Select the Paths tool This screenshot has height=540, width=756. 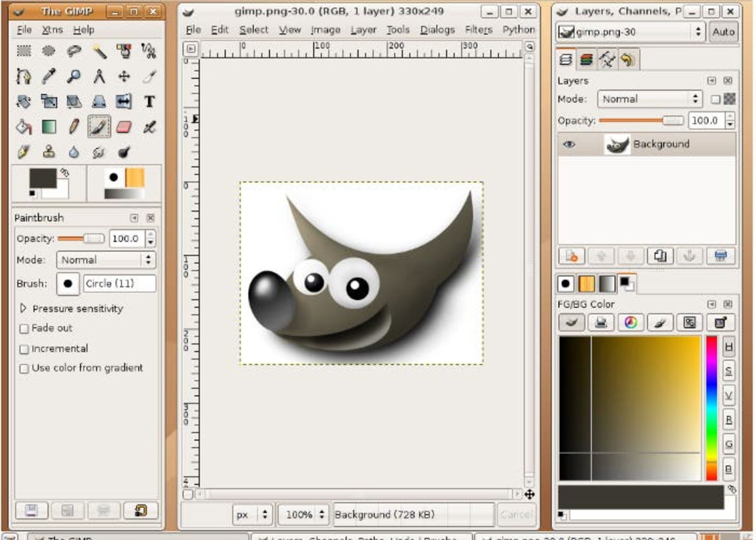click(x=24, y=77)
